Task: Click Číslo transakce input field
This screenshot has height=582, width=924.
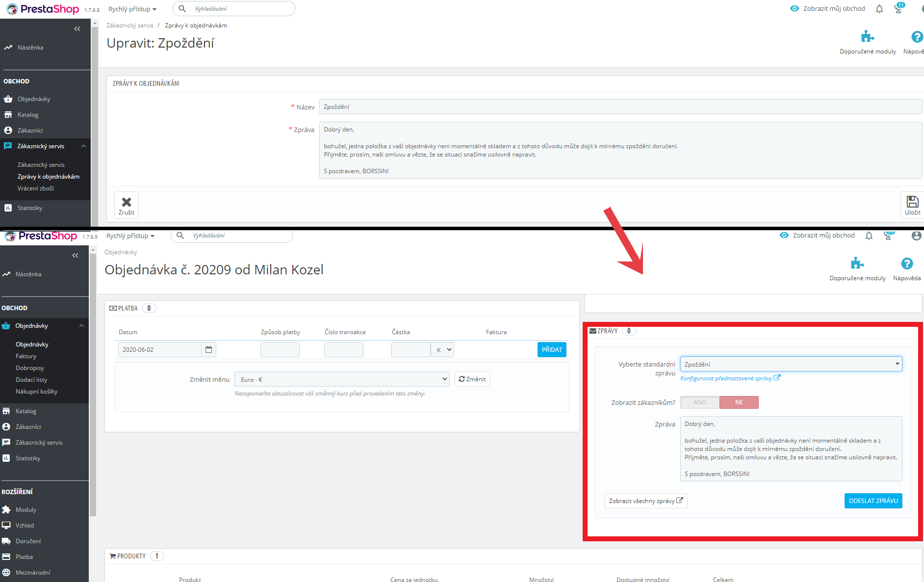Action: tap(344, 349)
